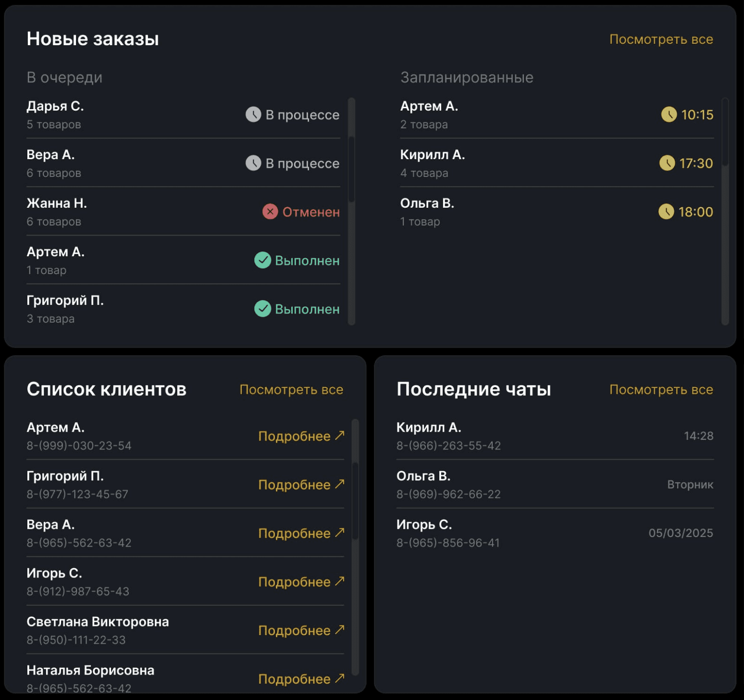Click arrow icon next to Вера А. Подробнее
The width and height of the screenshot is (744, 700).
340,533
